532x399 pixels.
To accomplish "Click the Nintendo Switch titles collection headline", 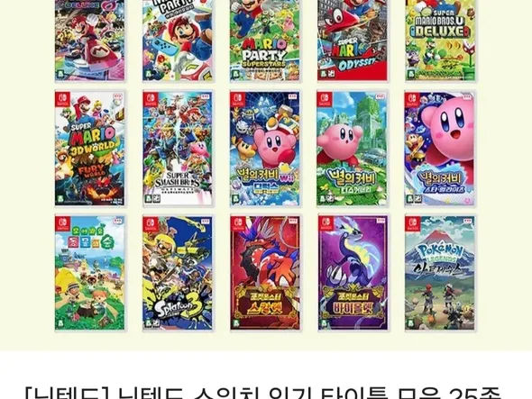I will coord(263,394).
